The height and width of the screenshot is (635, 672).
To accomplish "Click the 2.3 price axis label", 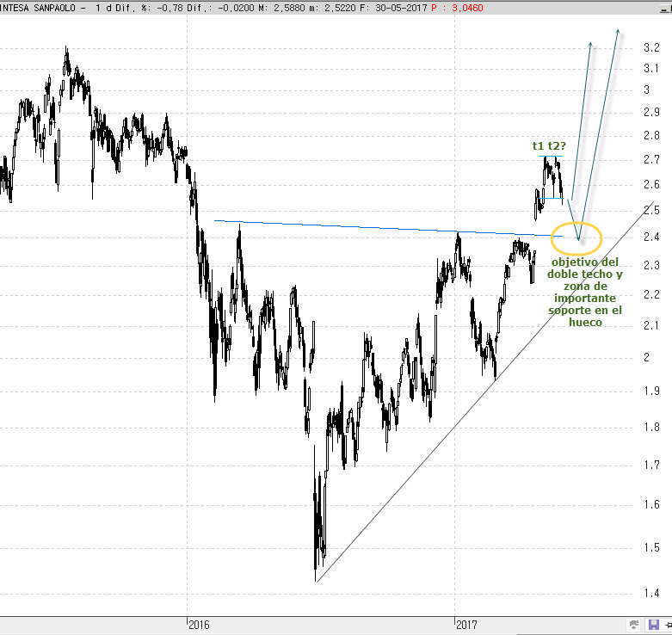I will [651, 265].
